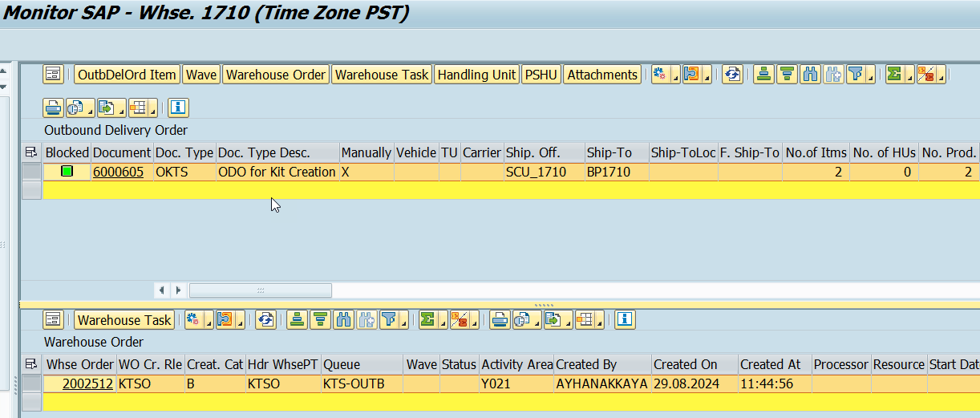980x418 pixels.
Task: Click cell 'KTS-OUTB'
Action: point(362,384)
